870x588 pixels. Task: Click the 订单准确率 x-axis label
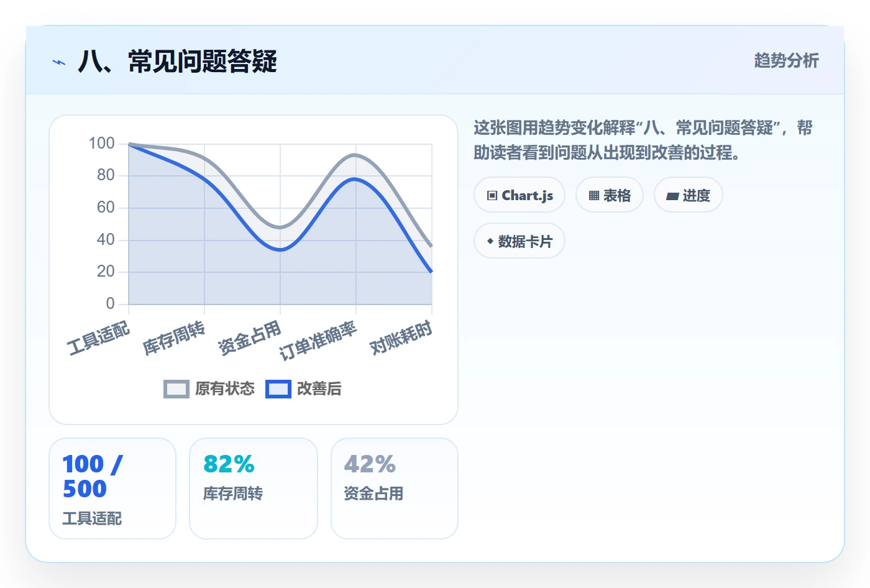coord(318,341)
